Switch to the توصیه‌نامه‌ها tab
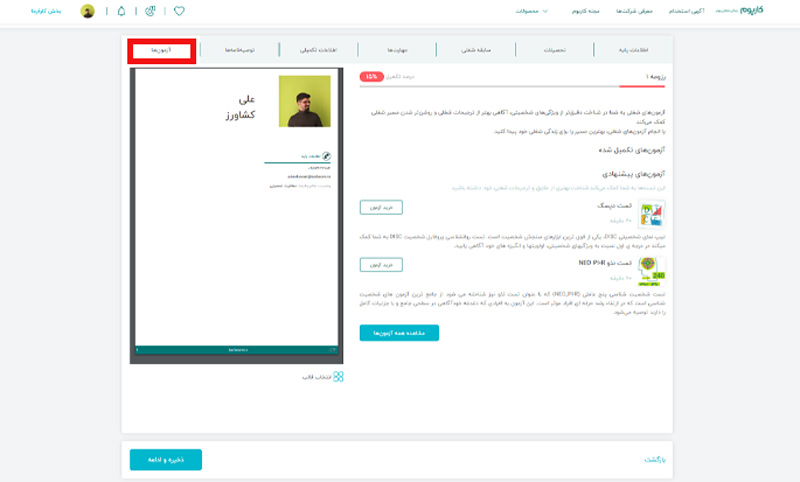 pyautogui.click(x=240, y=50)
